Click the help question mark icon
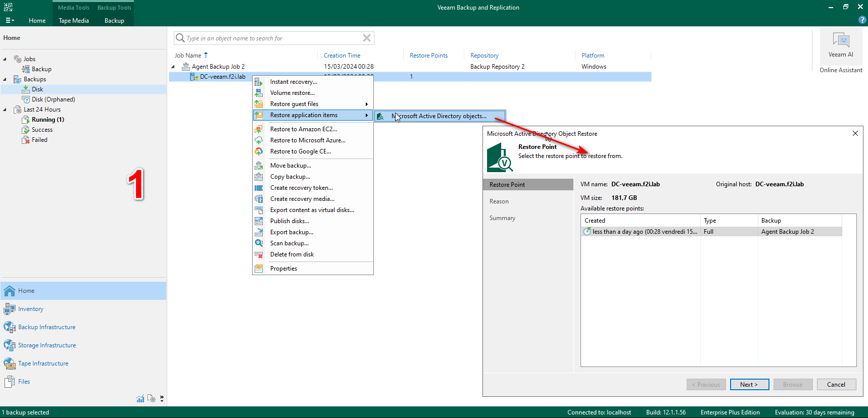This screenshot has height=418, width=868. tap(862, 20)
